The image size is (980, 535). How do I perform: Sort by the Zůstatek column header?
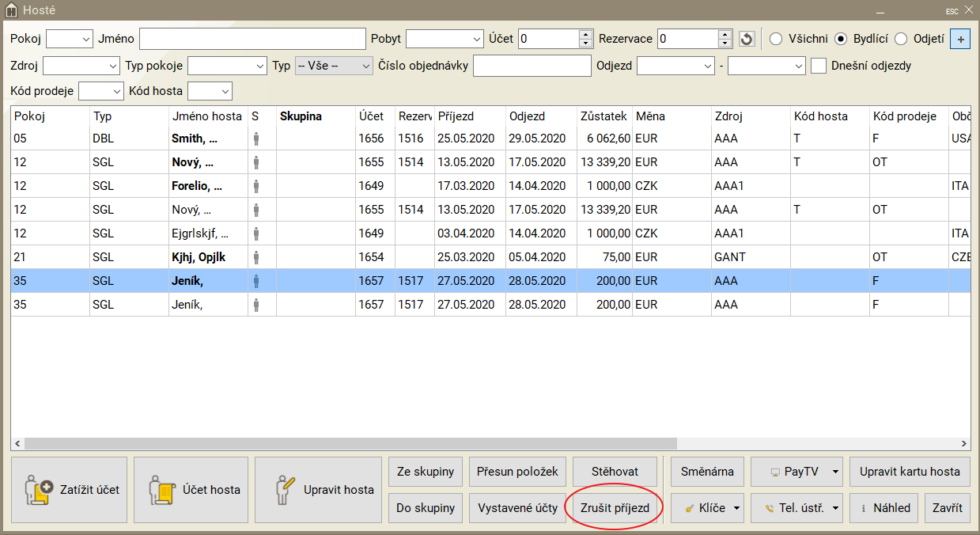[x=604, y=116]
